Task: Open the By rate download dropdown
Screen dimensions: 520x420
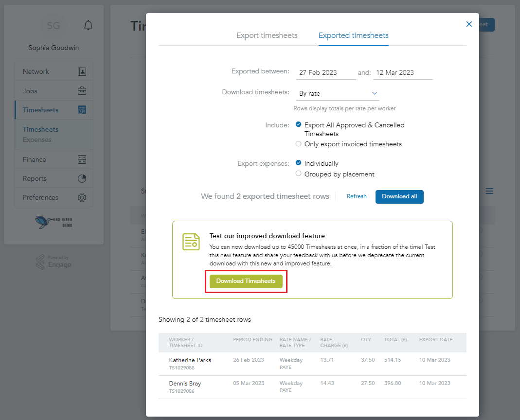Action: click(x=338, y=93)
